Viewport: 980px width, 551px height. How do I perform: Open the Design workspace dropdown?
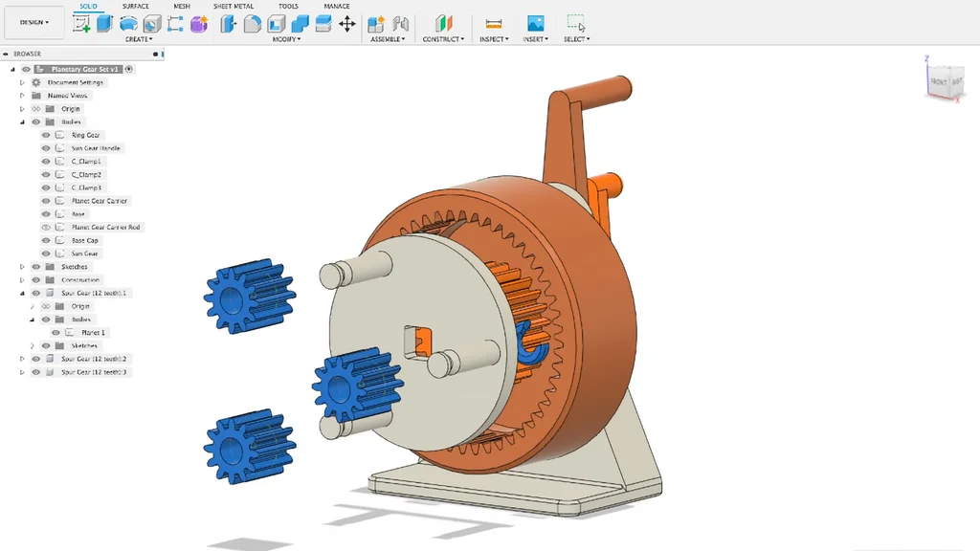tap(33, 23)
